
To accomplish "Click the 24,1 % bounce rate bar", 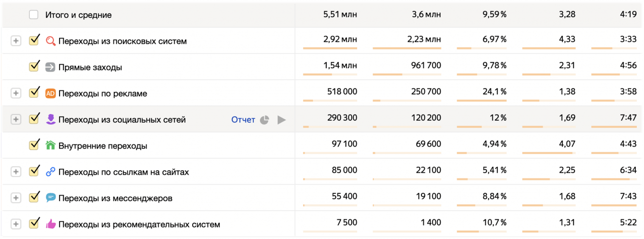I will (481, 101).
